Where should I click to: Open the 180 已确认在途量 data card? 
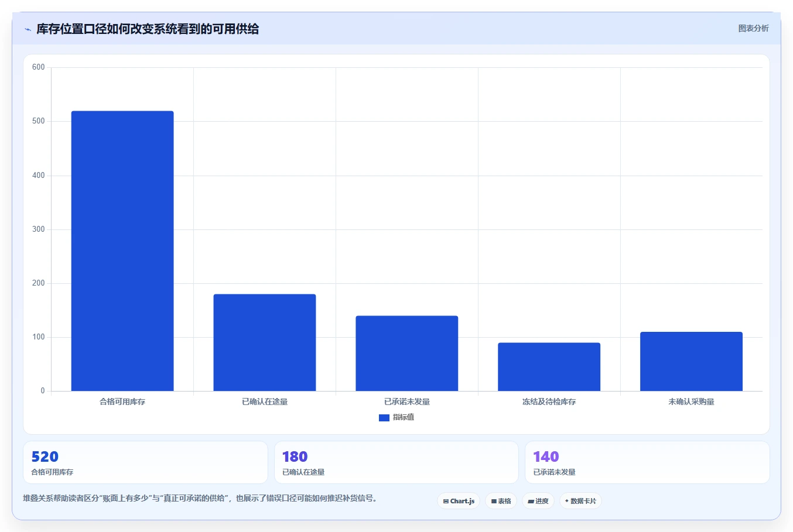[x=396, y=462]
